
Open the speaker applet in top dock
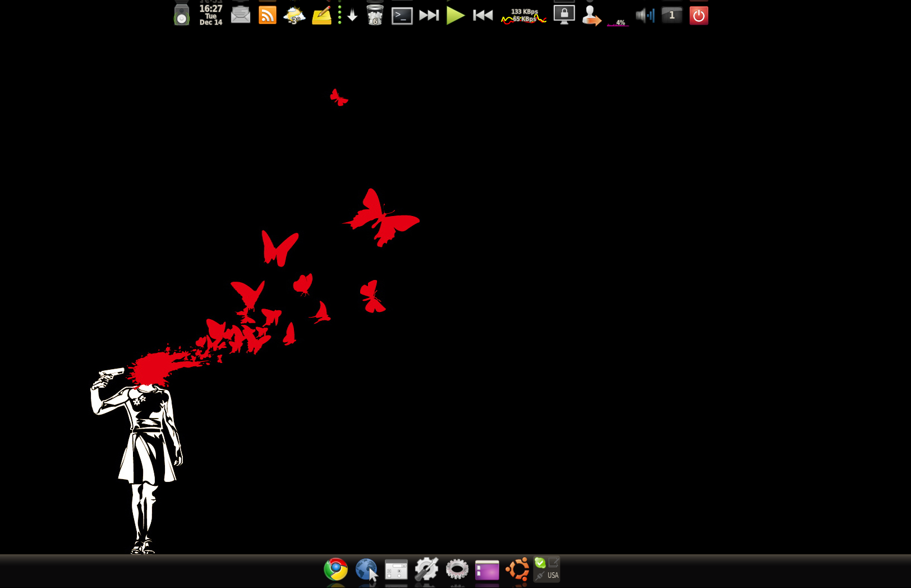click(x=182, y=15)
